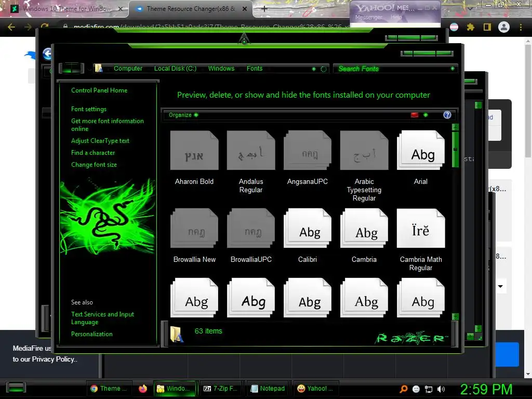
Task: Switch to the Notepad taskbar button
Action: [268, 389]
